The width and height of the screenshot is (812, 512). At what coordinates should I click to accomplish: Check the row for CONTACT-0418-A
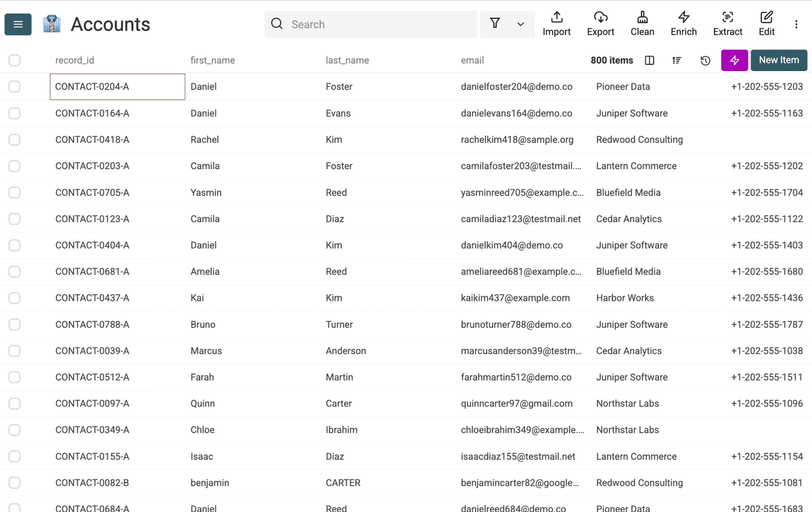click(14, 140)
